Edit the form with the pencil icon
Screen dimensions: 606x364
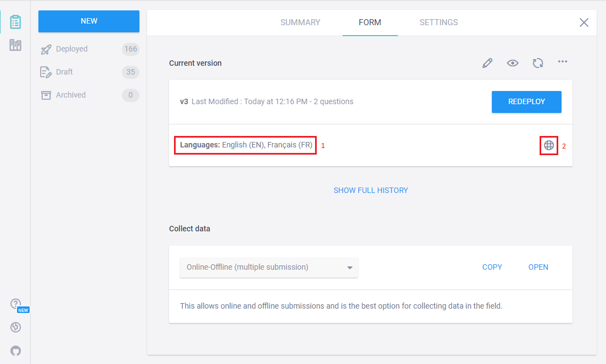(487, 62)
